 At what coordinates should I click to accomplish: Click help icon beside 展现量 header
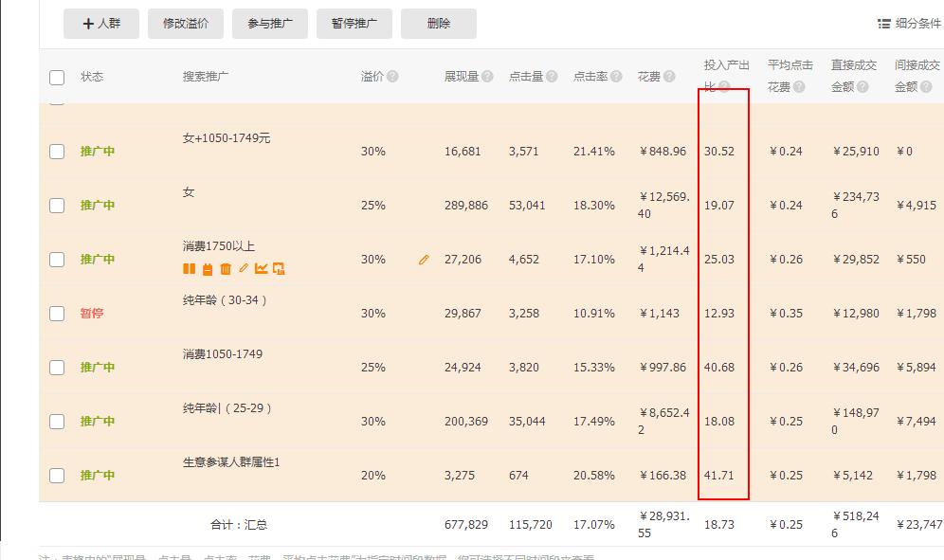point(487,77)
